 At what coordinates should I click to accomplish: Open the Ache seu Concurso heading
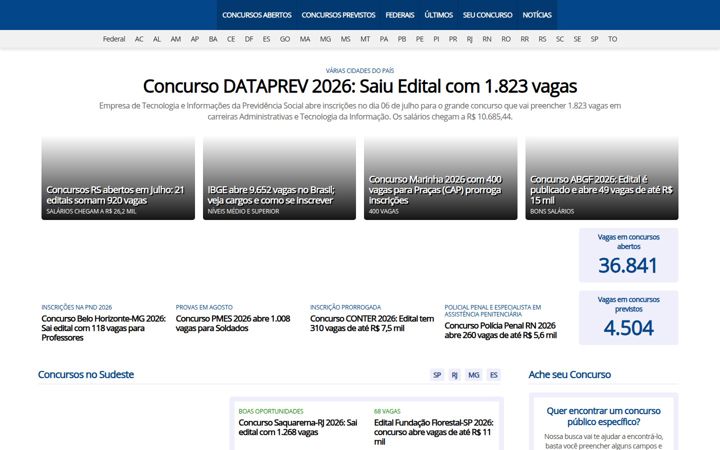[569, 375]
